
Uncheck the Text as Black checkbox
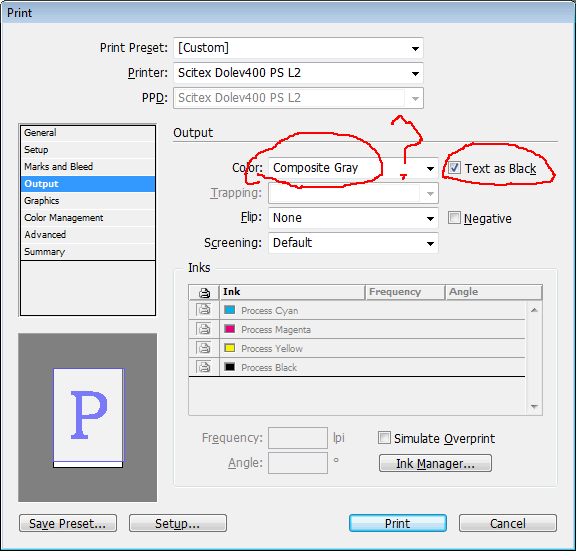454,168
